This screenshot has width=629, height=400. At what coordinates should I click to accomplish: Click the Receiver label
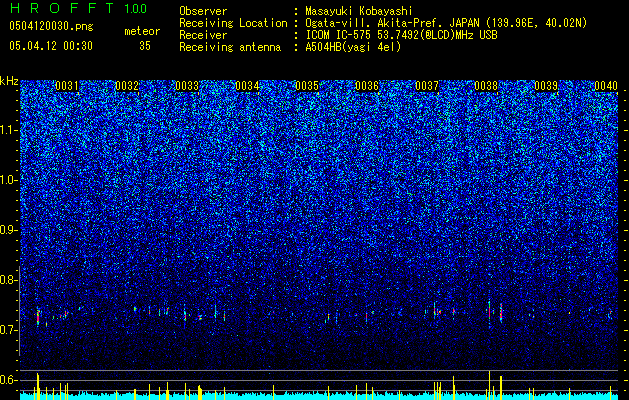coord(203,35)
